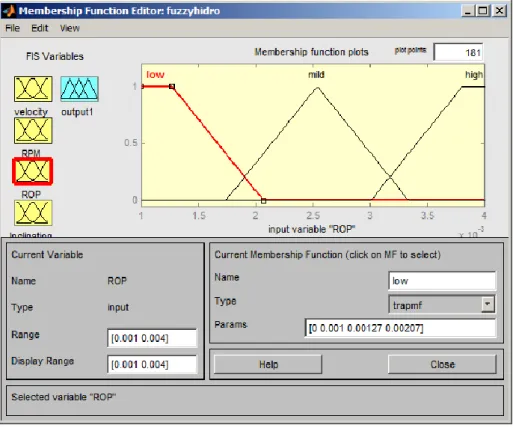
Task: Close the window with the X button
Action: point(499,11)
